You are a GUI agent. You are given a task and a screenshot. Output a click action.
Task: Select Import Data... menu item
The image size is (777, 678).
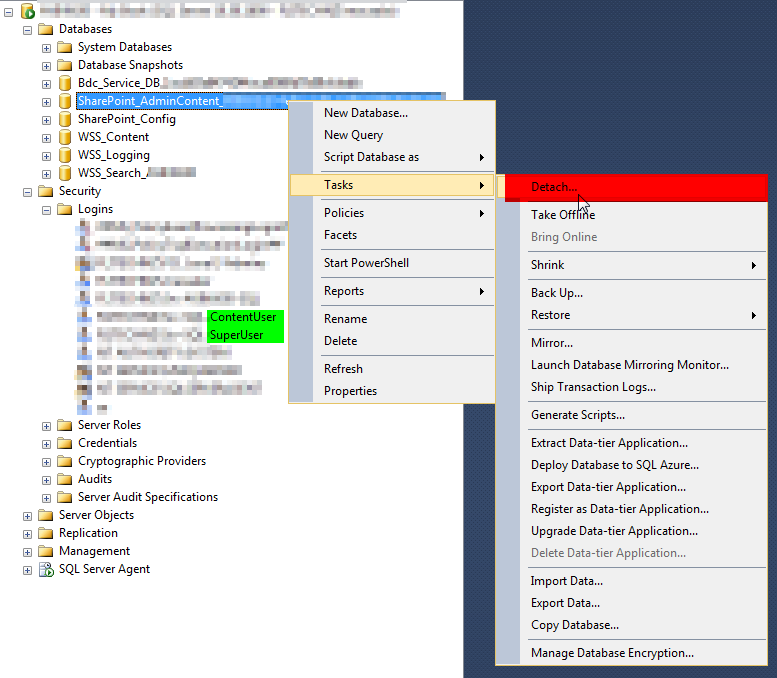tap(632, 581)
